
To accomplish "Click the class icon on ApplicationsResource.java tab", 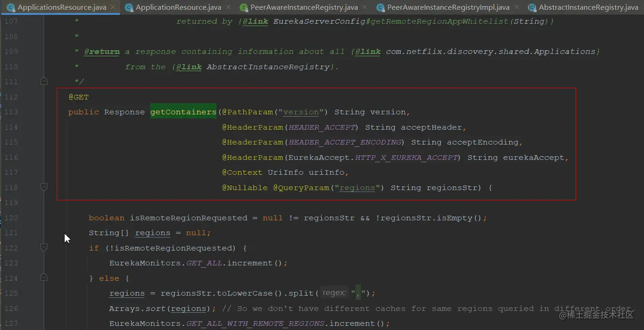I will coord(11,7).
